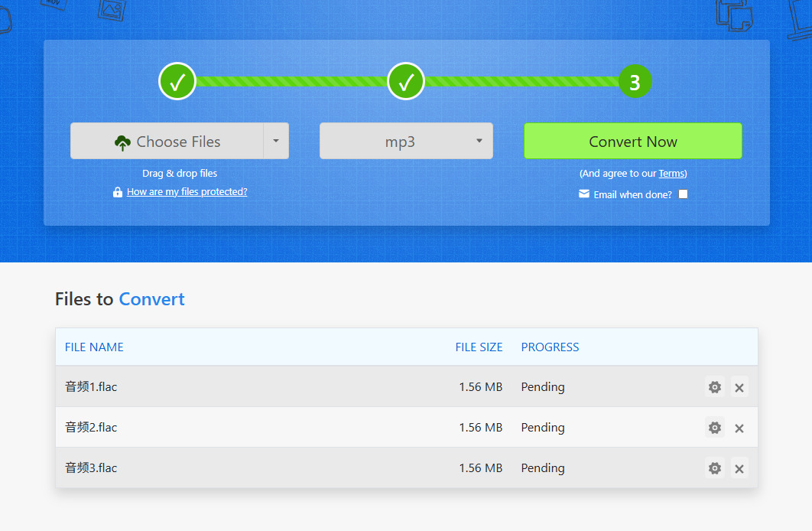The width and height of the screenshot is (812, 531).
Task: Click the FILE SIZE column header
Action: (479, 347)
